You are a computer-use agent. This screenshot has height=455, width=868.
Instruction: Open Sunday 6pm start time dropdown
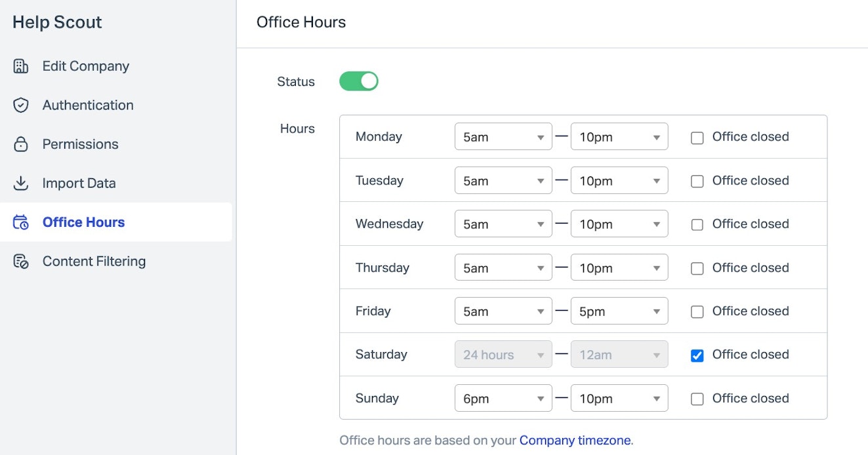coord(503,398)
